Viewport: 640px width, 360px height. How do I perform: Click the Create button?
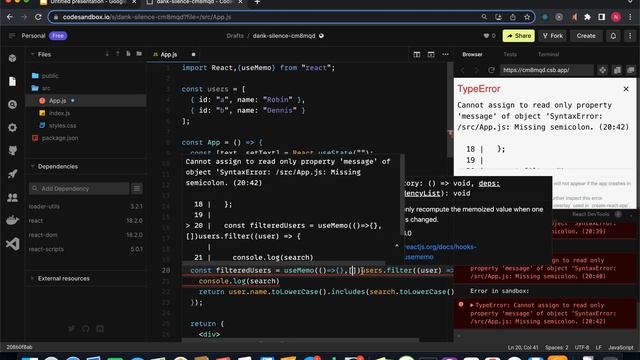586,36
